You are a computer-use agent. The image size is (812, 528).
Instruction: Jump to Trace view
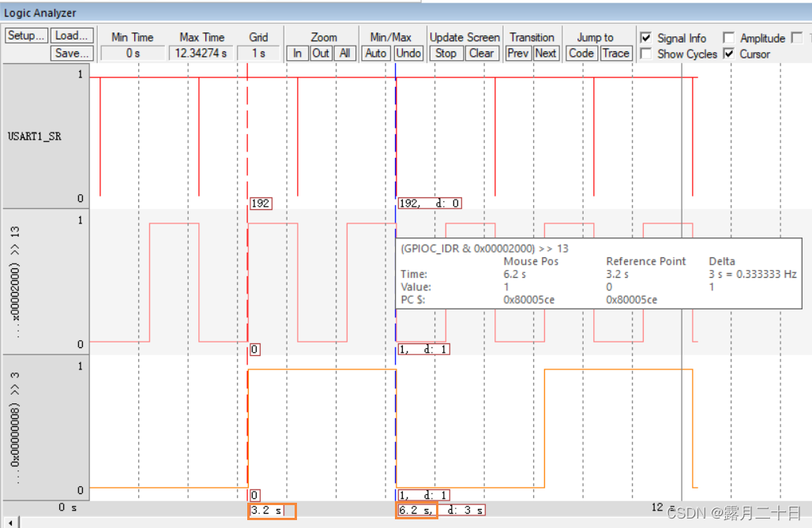coord(616,54)
